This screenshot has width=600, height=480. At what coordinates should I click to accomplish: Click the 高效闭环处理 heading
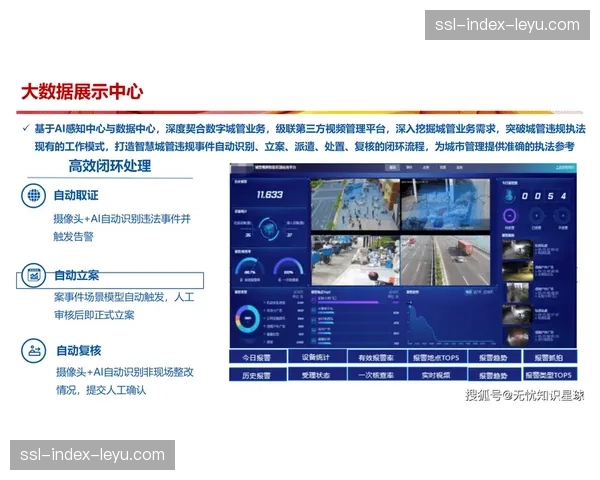(110, 166)
